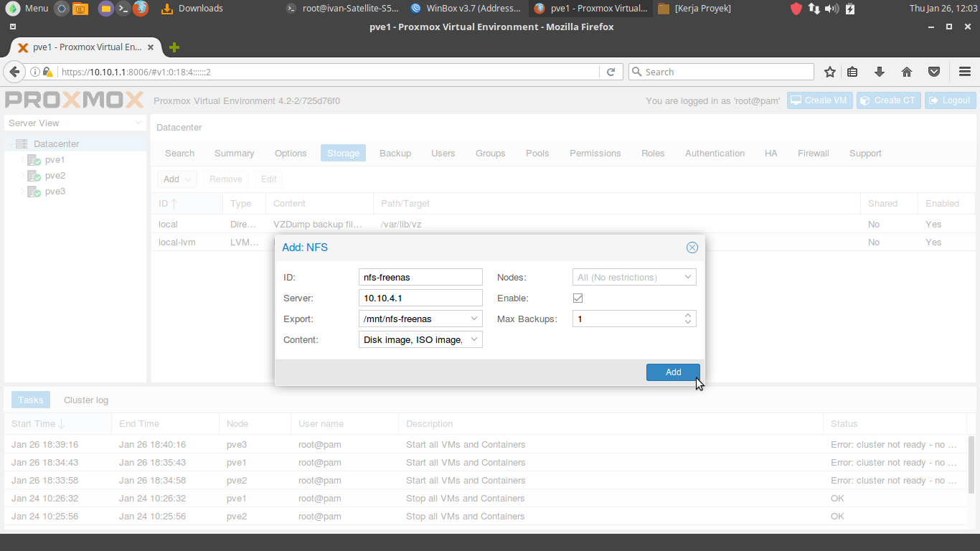
Task: Uncheck the Enable checkbox in the NFS dialog
Action: pyautogui.click(x=578, y=298)
